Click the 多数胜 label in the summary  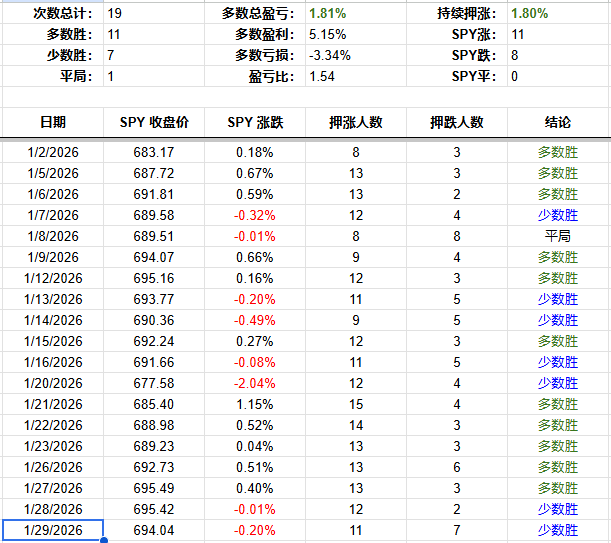pos(69,34)
